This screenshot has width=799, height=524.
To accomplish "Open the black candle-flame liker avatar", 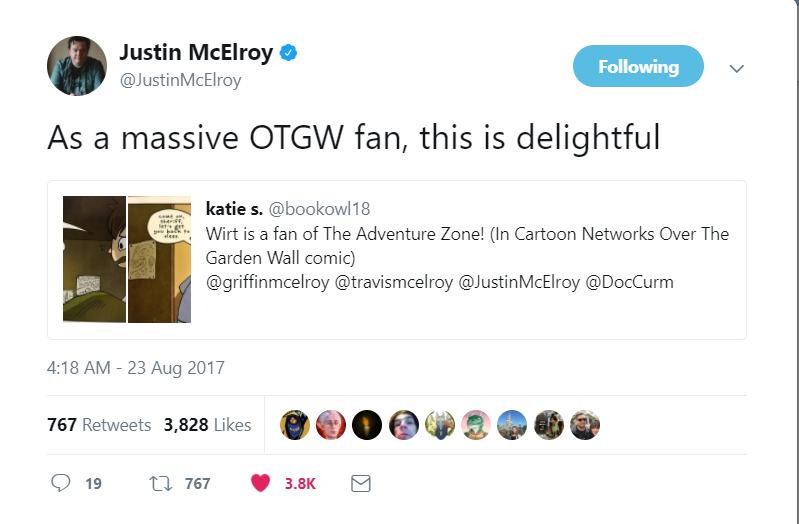I will (367, 425).
